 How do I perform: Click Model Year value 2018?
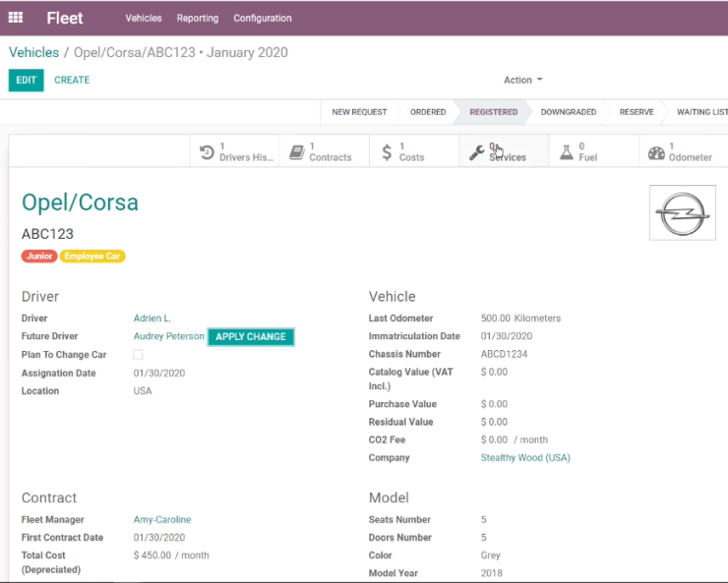pos(491,573)
